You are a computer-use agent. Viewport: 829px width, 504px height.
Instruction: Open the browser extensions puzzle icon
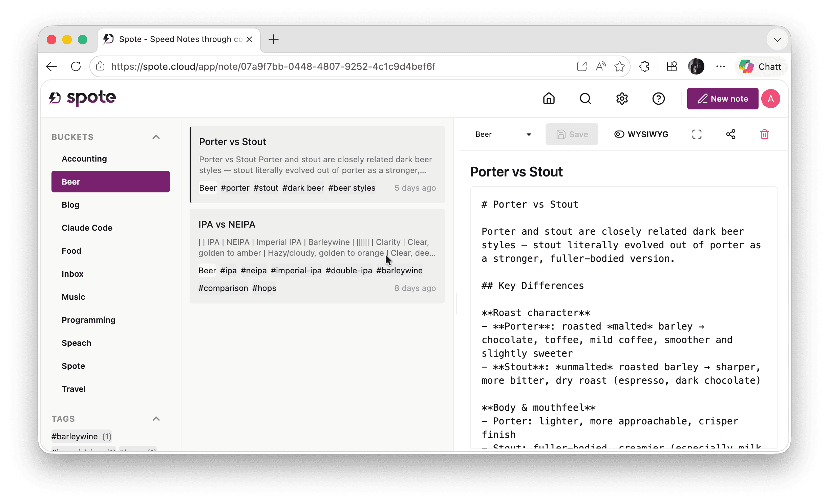pyautogui.click(x=644, y=66)
